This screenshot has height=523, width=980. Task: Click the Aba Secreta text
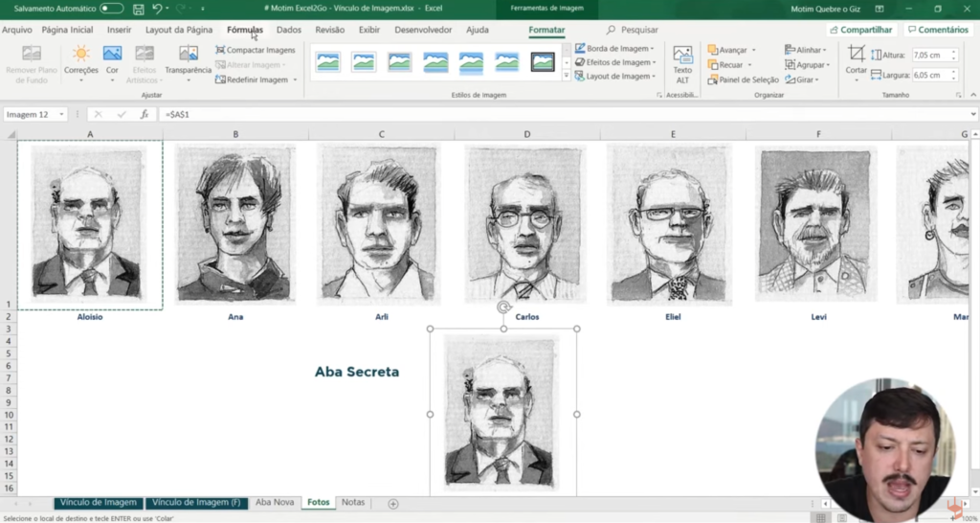(x=357, y=372)
